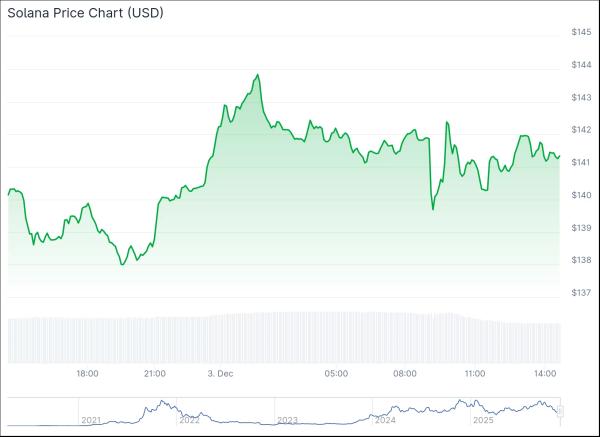
Task: Click the Solana Price Chart (USD) title
Action: [x=86, y=13]
